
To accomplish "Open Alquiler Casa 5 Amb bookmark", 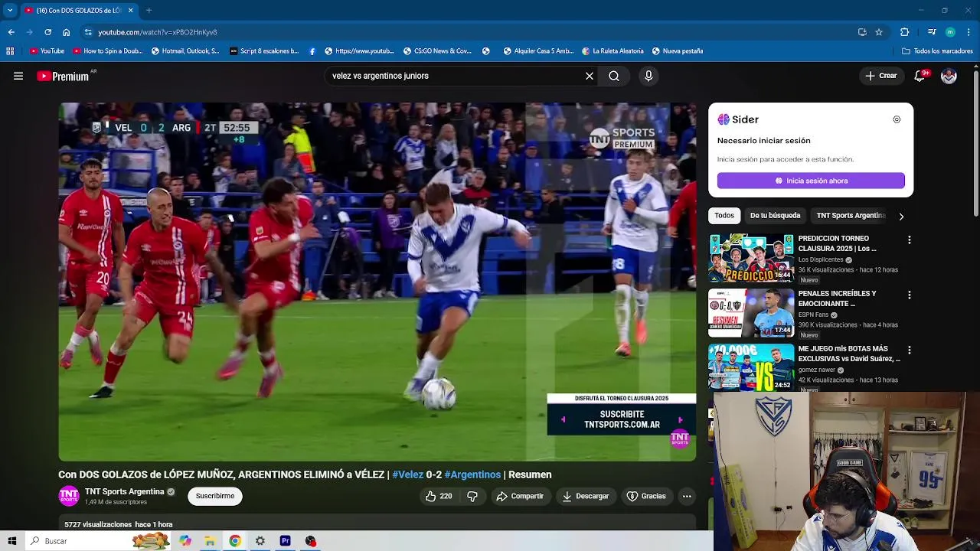I will (x=538, y=51).
